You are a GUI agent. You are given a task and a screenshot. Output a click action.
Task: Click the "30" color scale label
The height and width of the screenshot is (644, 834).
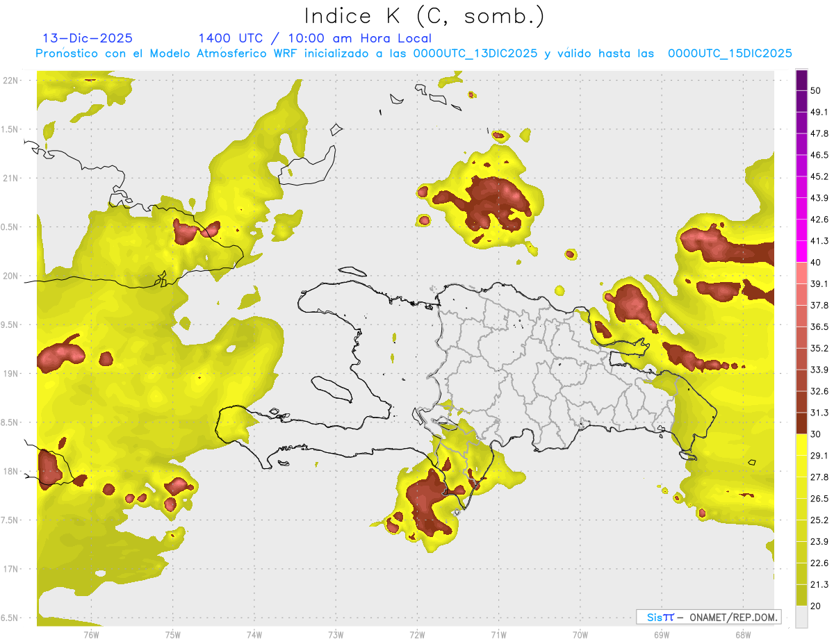click(x=816, y=434)
